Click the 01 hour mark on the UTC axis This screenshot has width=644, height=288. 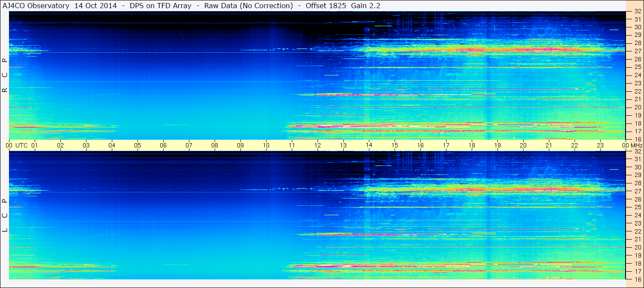(x=35, y=145)
